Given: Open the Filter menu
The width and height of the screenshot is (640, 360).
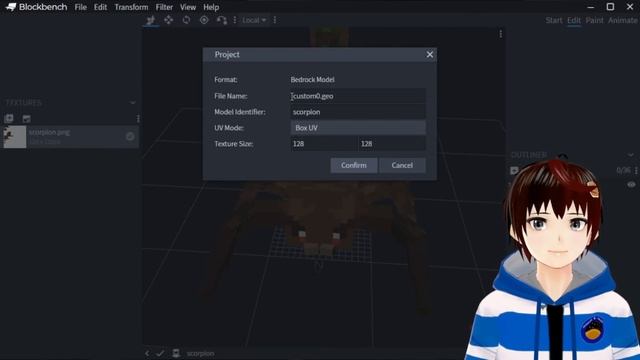Looking at the screenshot, I should [x=164, y=7].
